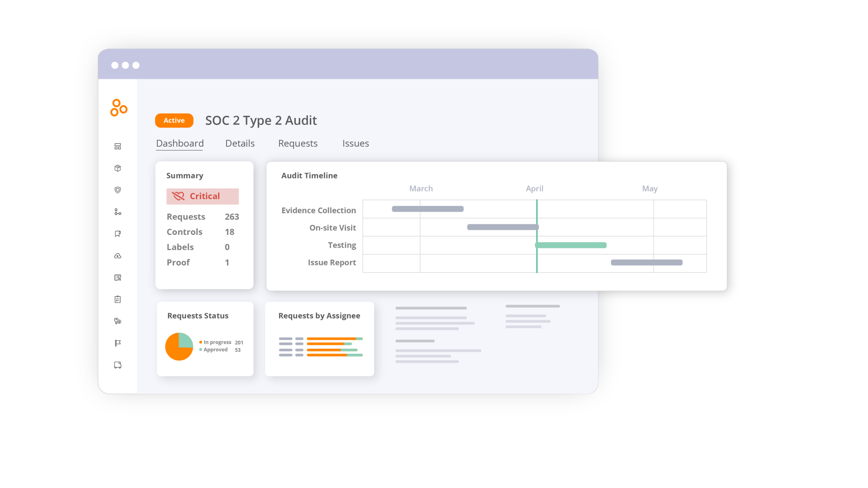Select the bookmark sidebar icon

pos(118,234)
